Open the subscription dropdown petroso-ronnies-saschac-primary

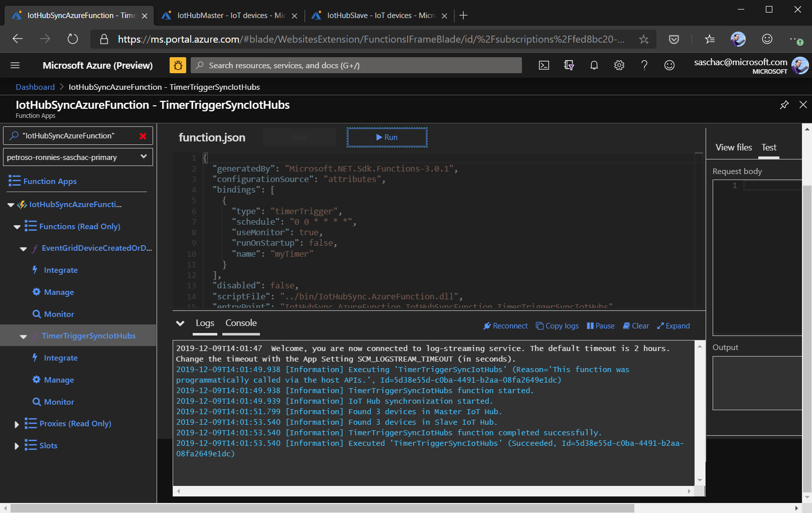pos(78,157)
